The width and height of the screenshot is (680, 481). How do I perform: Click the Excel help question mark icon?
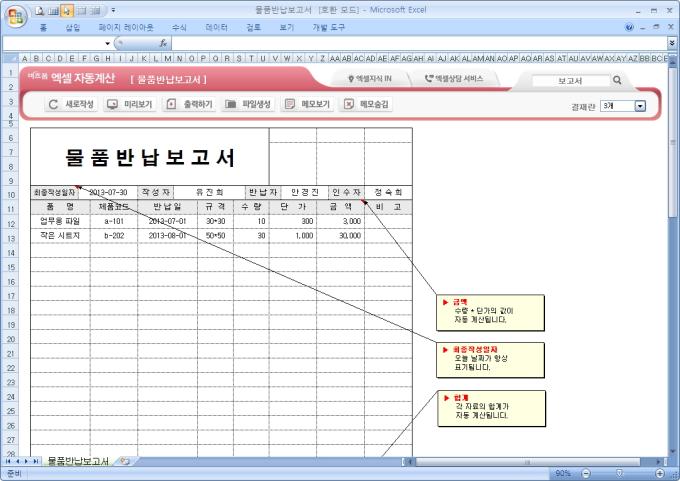629,27
